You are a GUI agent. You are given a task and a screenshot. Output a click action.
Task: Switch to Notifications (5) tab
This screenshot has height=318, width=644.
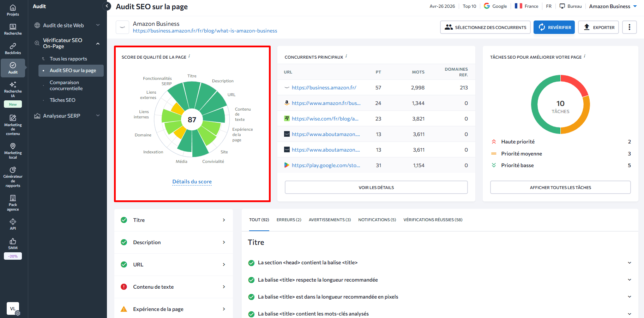377,220
